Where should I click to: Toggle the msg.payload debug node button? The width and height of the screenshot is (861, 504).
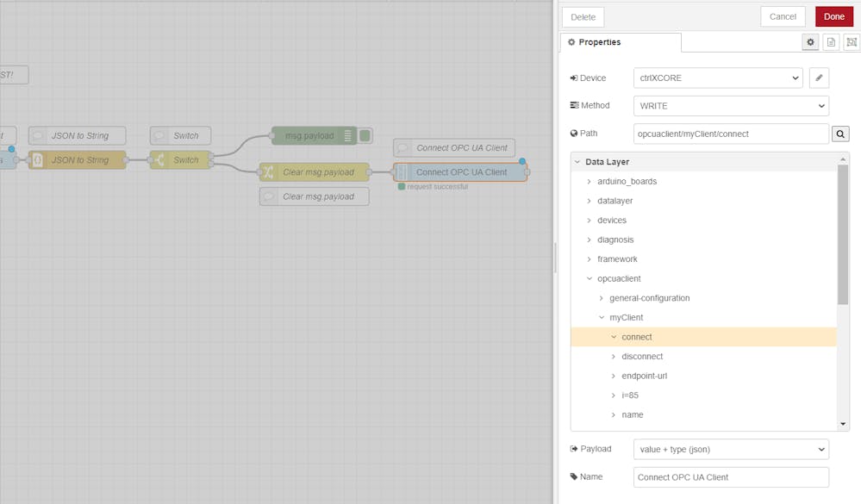(365, 135)
